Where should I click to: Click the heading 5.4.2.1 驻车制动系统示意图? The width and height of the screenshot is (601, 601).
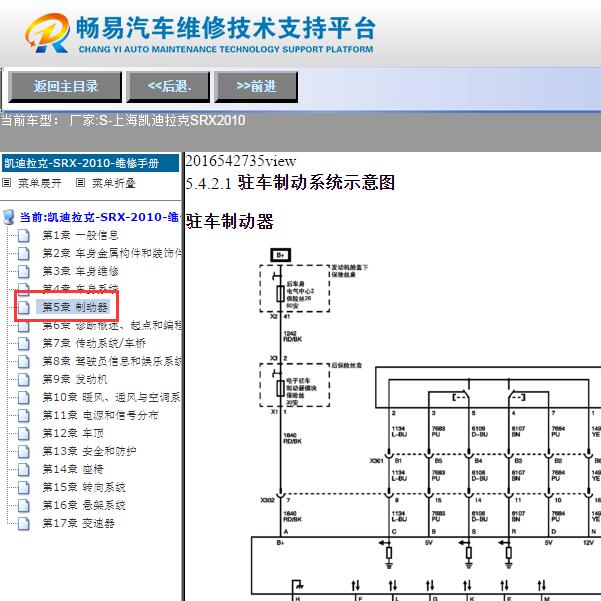tap(290, 182)
